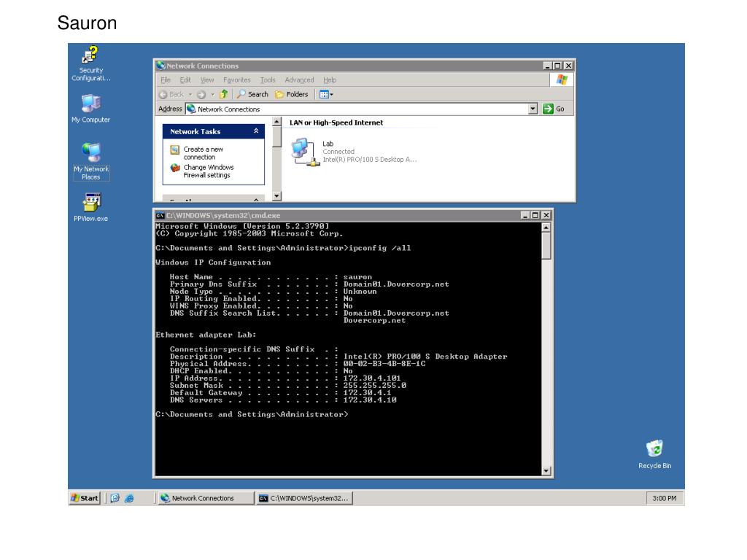Click the IP Address value 172.30.4.101
Screen dimensions: 747x560
(x=372, y=378)
